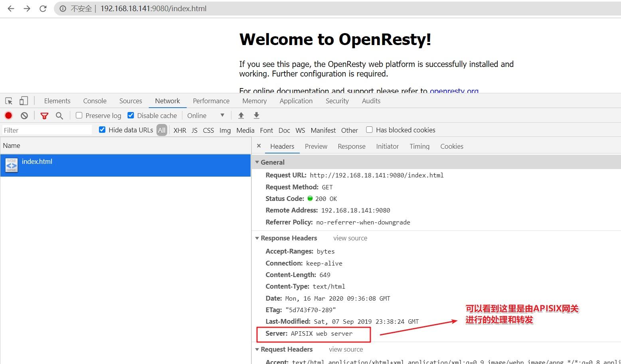Filter requests by Other
Viewport: 621px width, 364px height.
coord(350,130)
